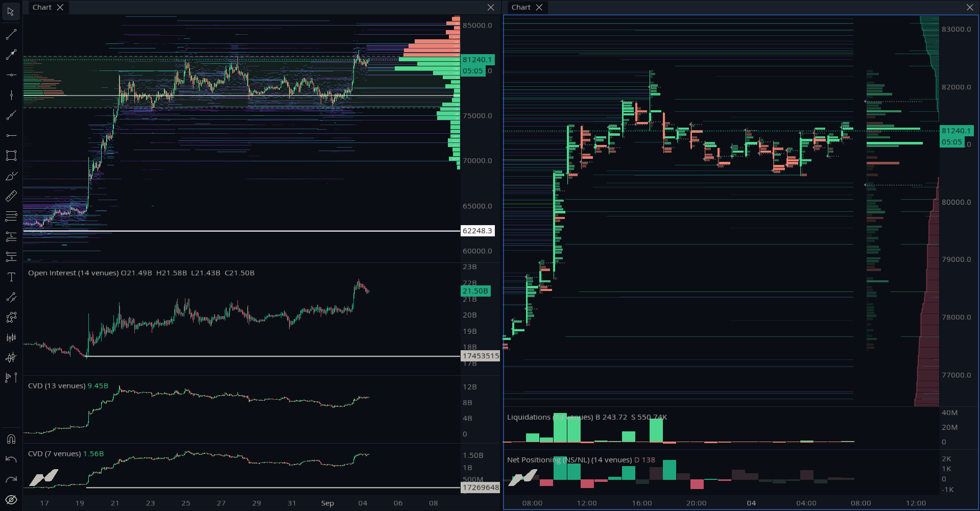
Task: Select the ruler measure tool
Action: tap(11, 196)
